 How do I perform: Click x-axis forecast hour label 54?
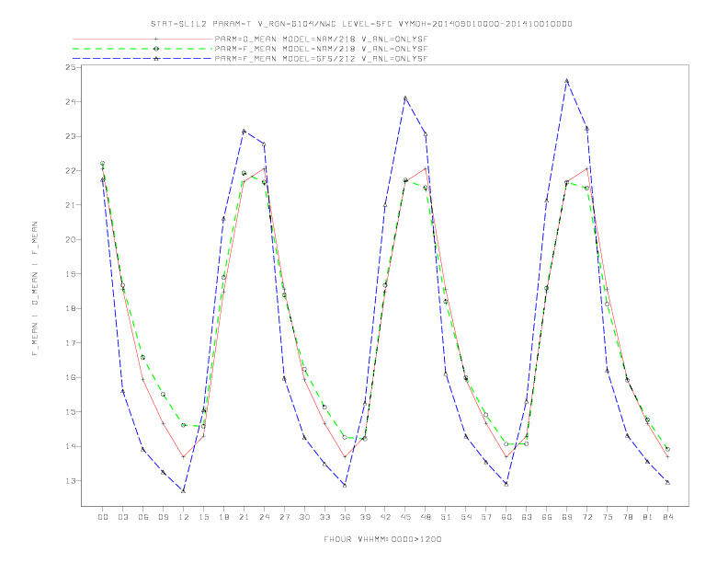click(466, 517)
